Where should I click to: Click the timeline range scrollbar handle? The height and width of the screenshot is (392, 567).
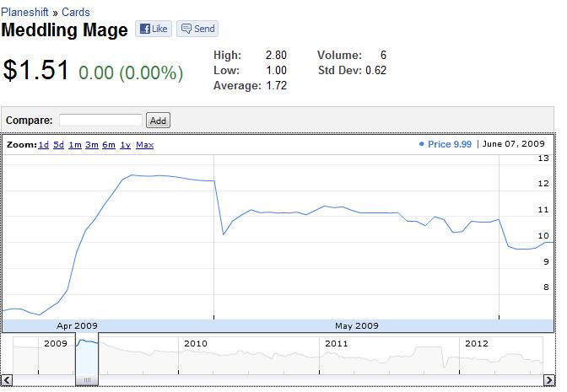(x=87, y=380)
